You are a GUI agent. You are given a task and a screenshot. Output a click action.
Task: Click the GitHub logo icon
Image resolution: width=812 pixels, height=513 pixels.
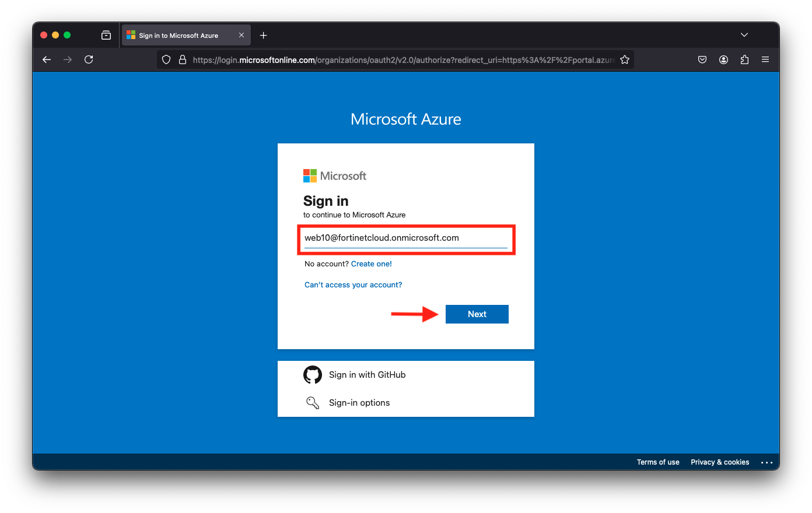(313, 375)
